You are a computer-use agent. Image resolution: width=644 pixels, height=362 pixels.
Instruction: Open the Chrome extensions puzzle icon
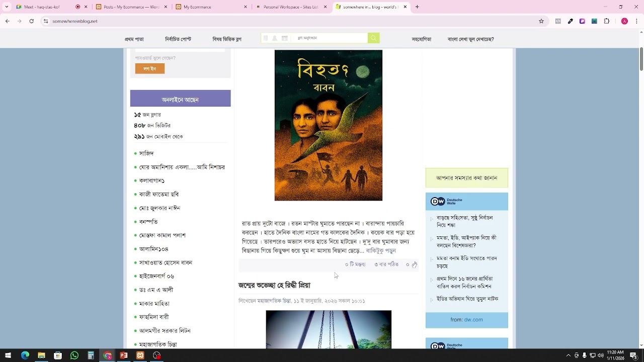coord(606,21)
